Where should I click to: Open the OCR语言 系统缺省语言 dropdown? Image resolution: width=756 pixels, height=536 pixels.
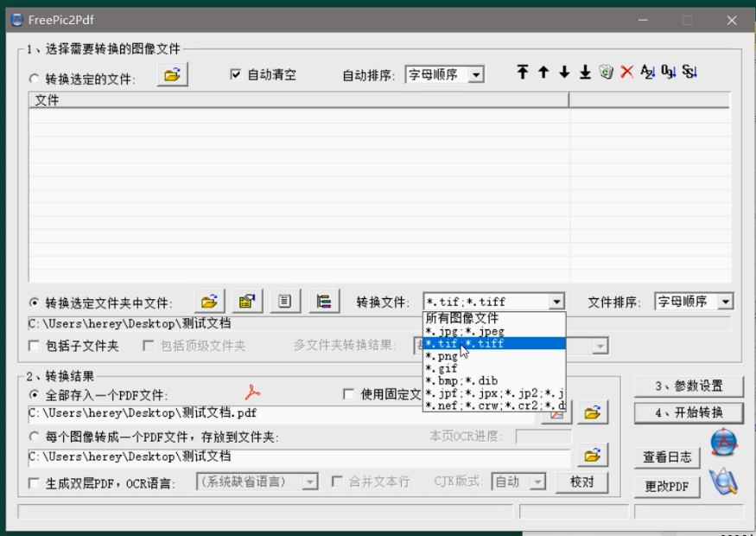[309, 482]
